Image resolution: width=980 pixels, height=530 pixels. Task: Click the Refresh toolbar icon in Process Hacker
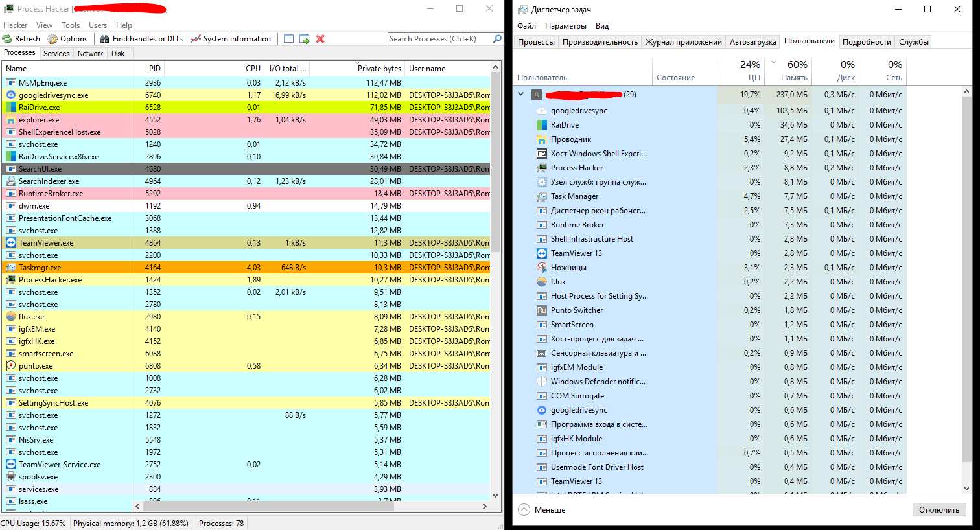click(8, 39)
